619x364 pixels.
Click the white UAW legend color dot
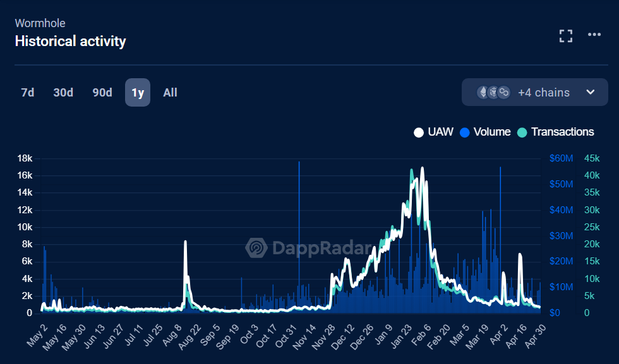click(x=418, y=132)
